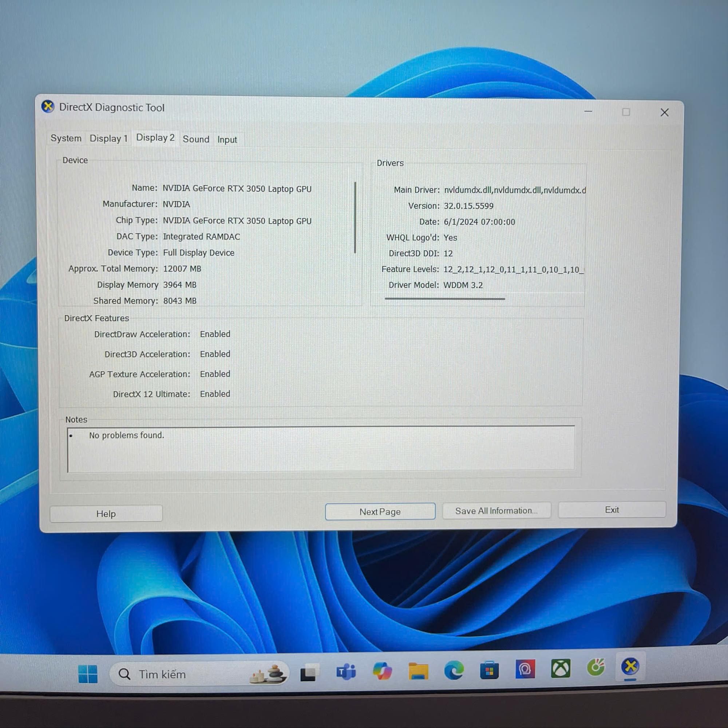Viewport: 728px width, 728px height.
Task: Open the Sound tab
Action: coord(196,139)
